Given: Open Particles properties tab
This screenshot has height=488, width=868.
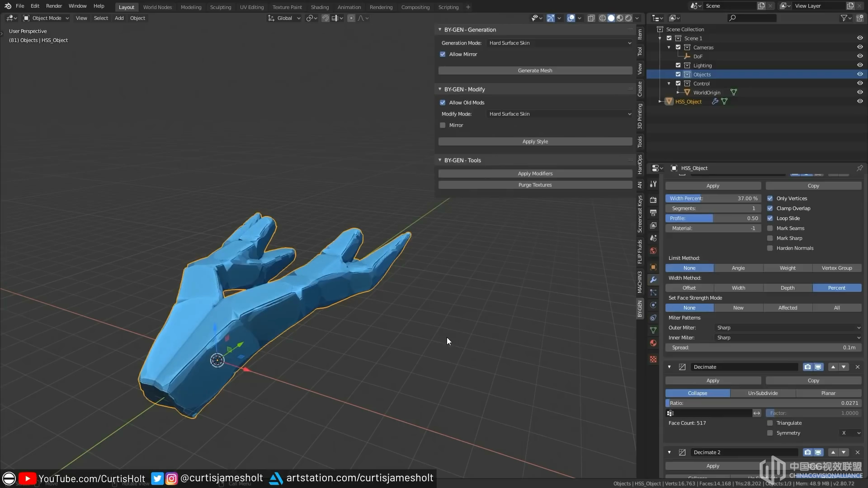Looking at the screenshot, I should [x=653, y=292].
